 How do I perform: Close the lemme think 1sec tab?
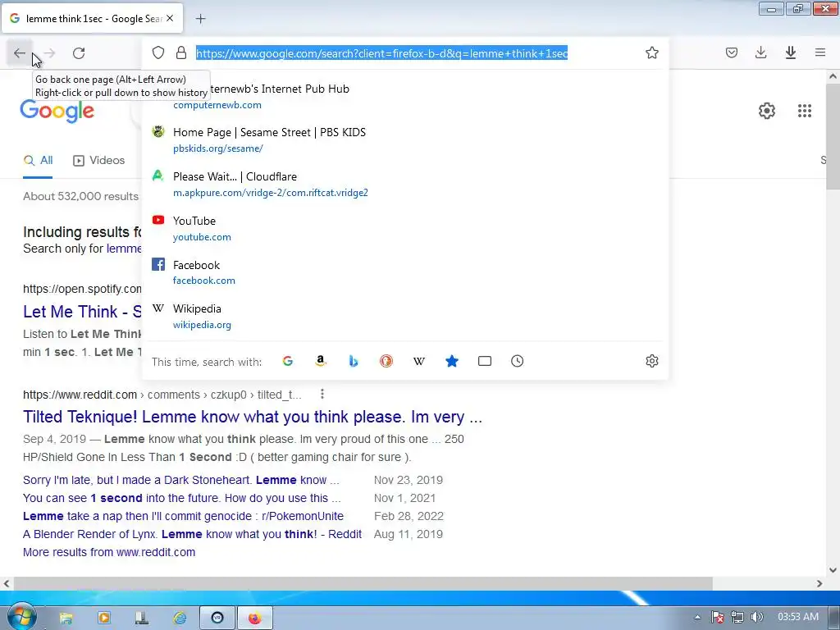click(x=170, y=18)
